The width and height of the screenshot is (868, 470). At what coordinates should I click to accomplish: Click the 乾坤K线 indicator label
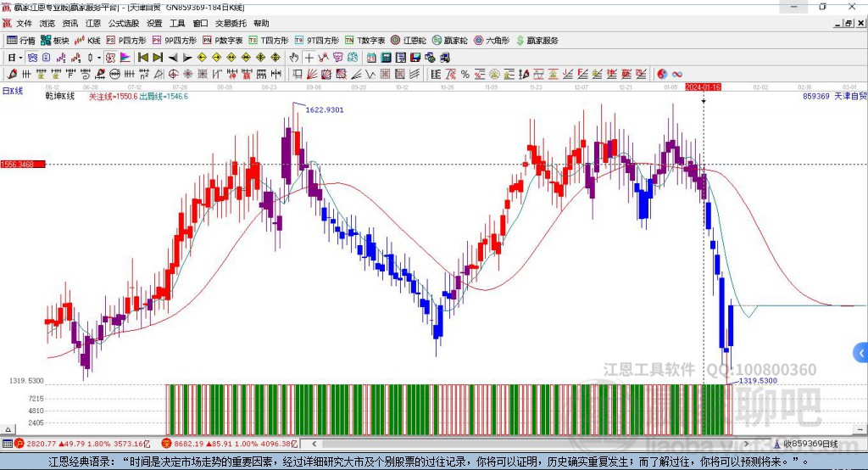[x=60, y=97]
